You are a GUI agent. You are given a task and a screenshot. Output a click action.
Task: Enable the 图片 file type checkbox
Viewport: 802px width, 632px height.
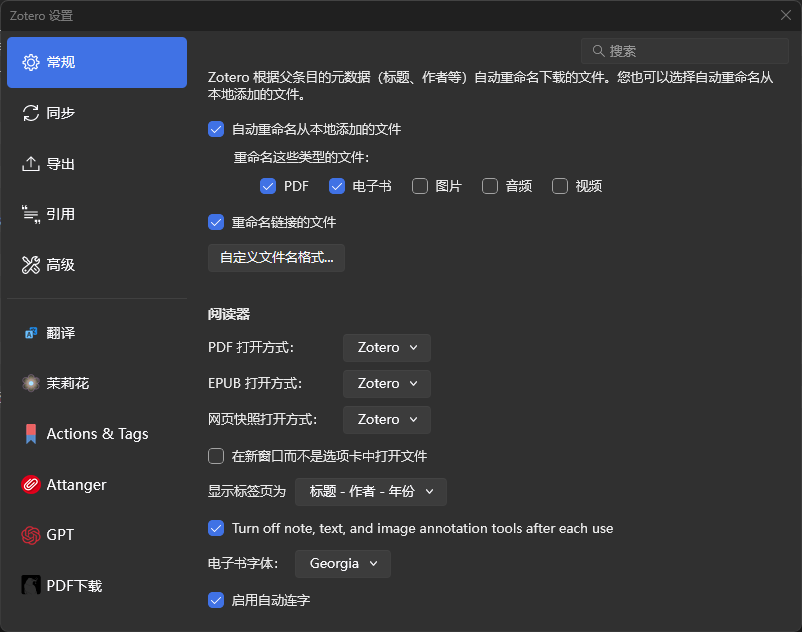click(420, 186)
